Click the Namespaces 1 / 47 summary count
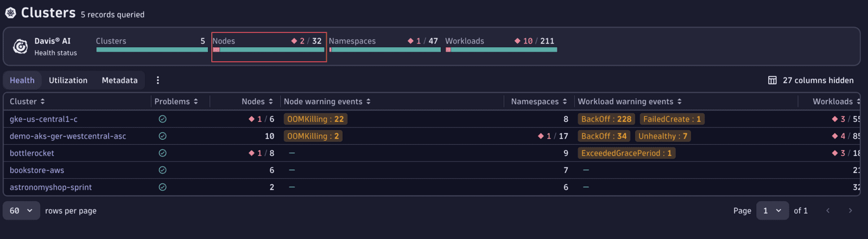The image size is (868, 239). pyautogui.click(x=423, y=41)
